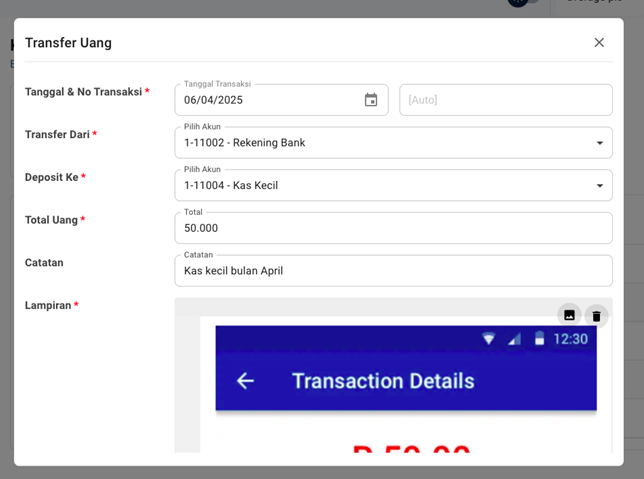Click the Tanggal Transaksi date field
The image size is (644, 479).
click(265, 100)
